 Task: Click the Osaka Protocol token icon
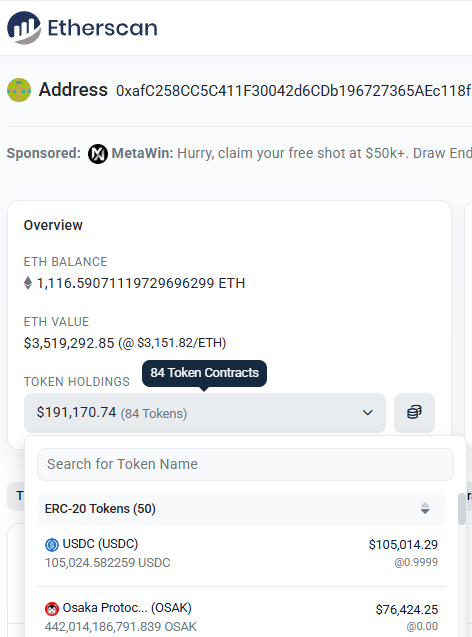[x=52, y=609]
